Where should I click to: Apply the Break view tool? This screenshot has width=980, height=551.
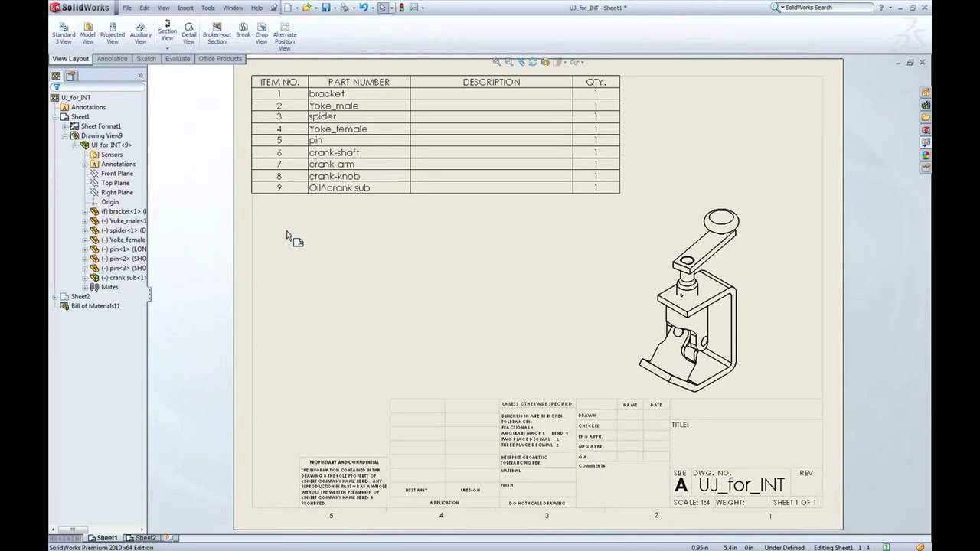(x=243, y=31)
